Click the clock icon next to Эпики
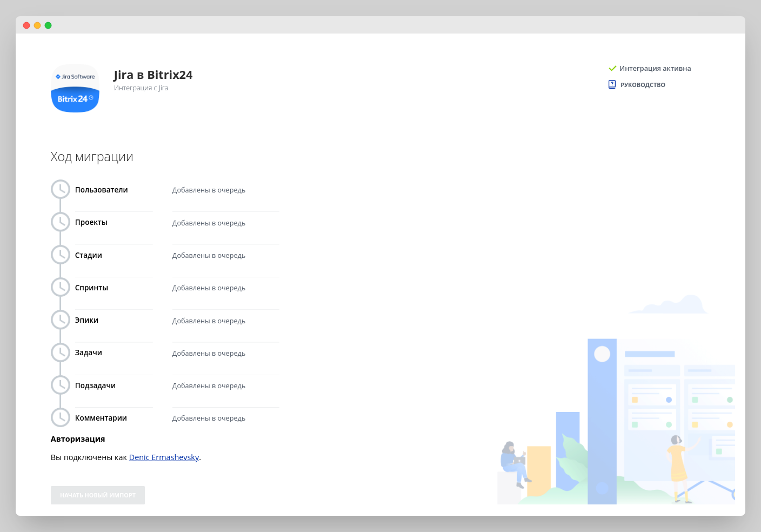This screenshot has width=761, height=532. click(61, 320)
